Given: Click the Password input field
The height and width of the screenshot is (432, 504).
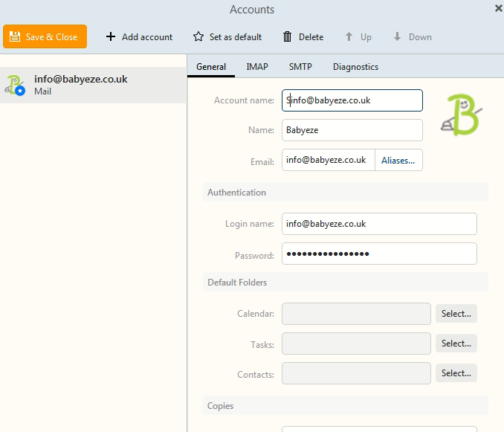Looking at the screenshot, I should coord(379,254).
